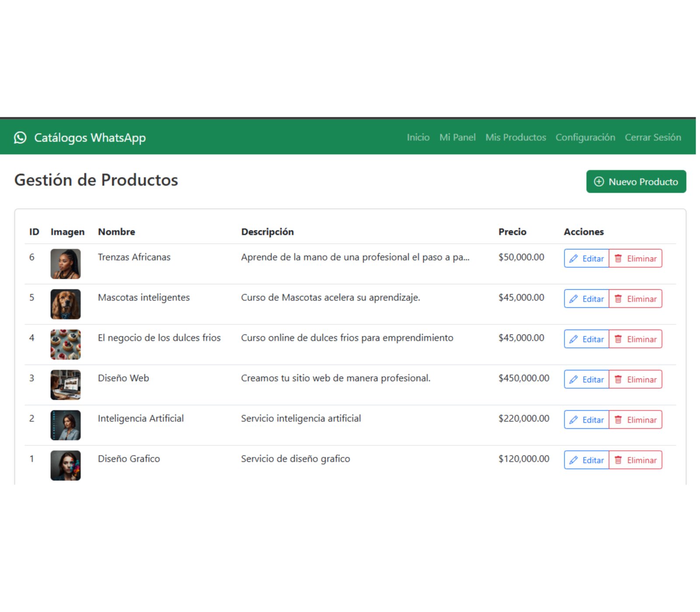Click the trash icon for Diseño Web
This screenshot has height=612, width=700.
(618, 379)
